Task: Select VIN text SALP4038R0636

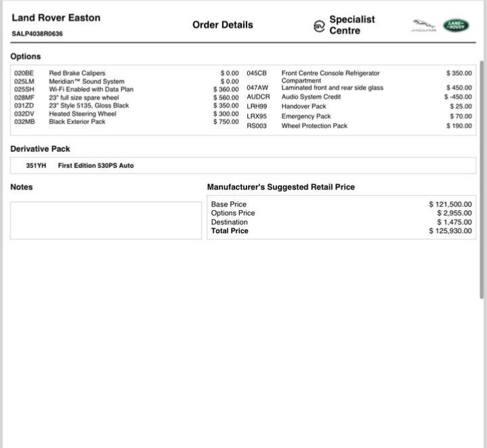Action: pos(37,34)
